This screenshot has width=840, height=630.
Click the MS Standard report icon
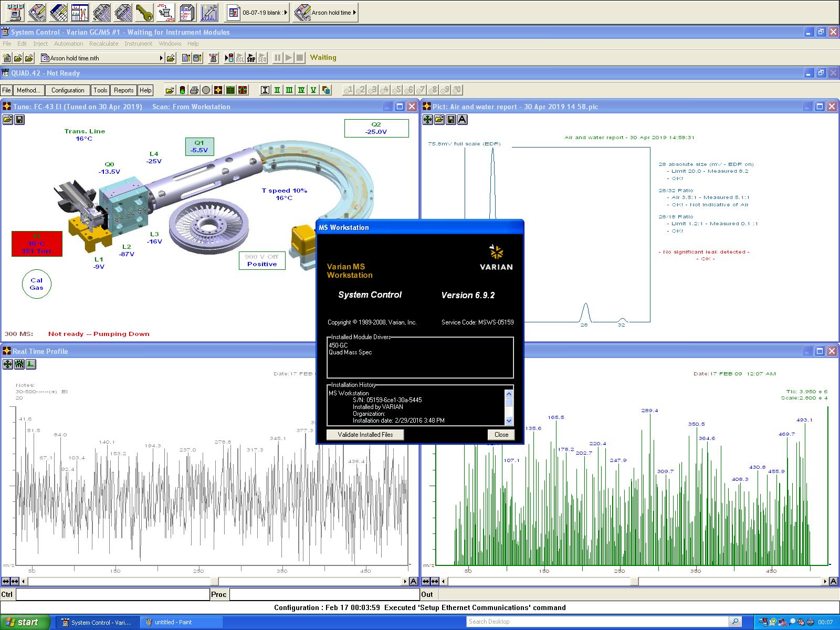[102, 12]
